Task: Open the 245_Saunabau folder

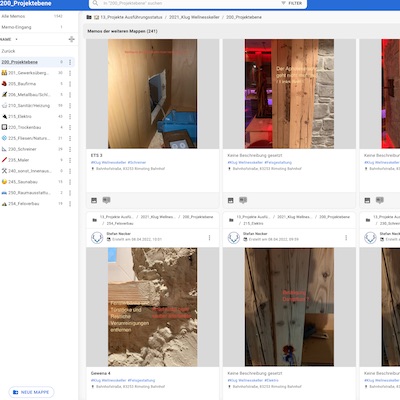Action: (x=23, y=182)
